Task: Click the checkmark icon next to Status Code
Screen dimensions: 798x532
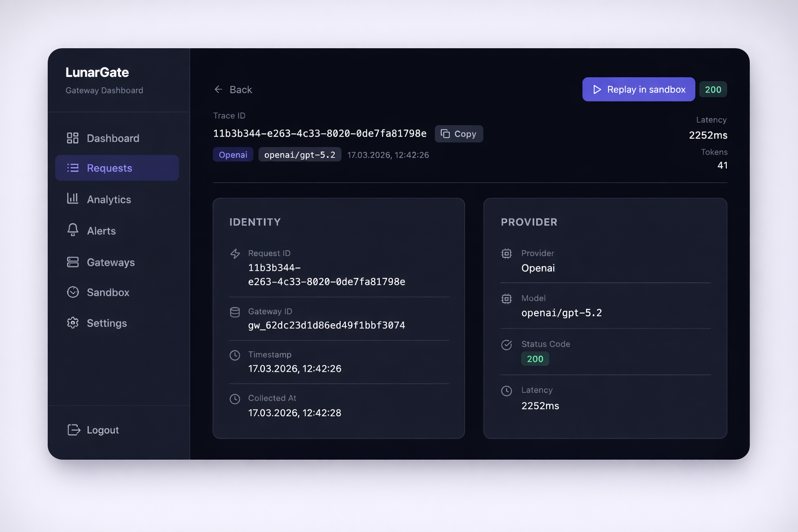Action: pyautogui.click(x=507, y=344)
